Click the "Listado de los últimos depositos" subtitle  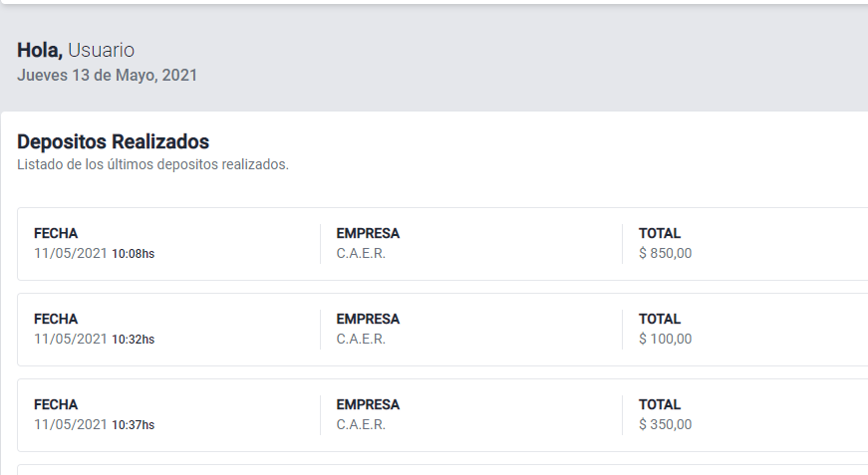152,164
